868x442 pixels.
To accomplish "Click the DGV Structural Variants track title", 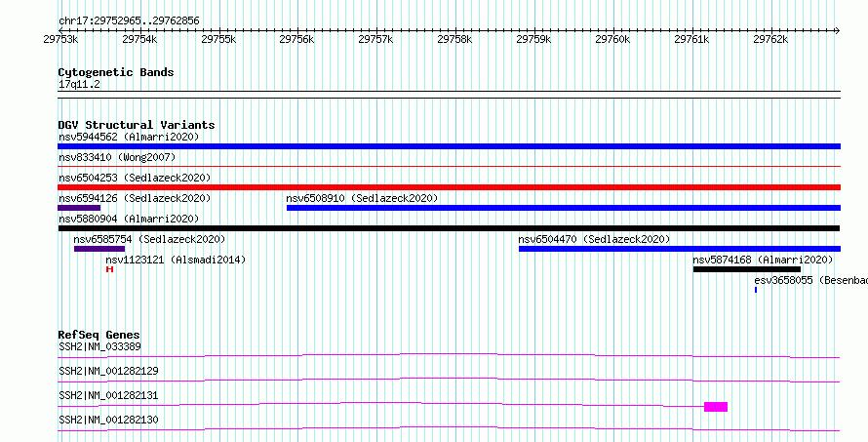I will coord(137,125).
